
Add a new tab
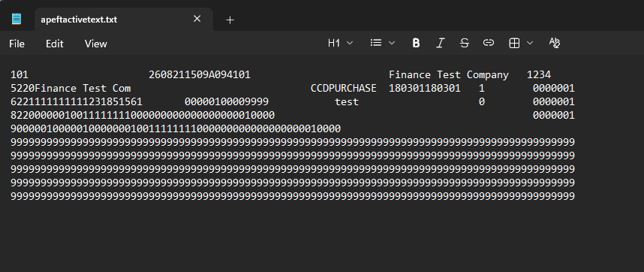coord(230,20)
